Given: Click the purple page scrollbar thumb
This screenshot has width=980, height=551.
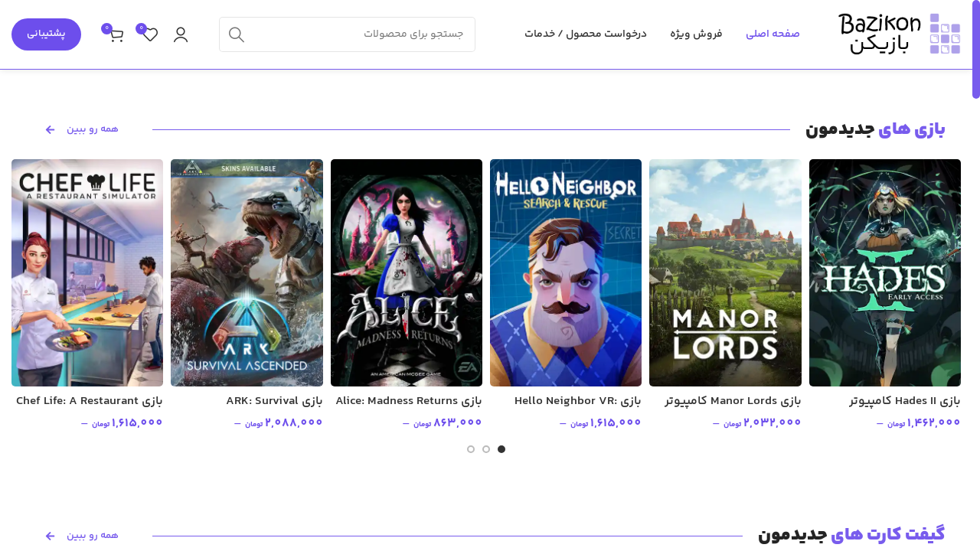Looking at the screenshot, I should tap(976, 49).
